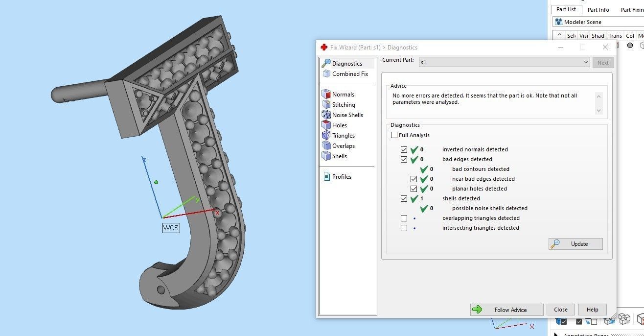Open the Combined Fix page
644x336 pixels.
pyautogui.click(x=345, y=73)
